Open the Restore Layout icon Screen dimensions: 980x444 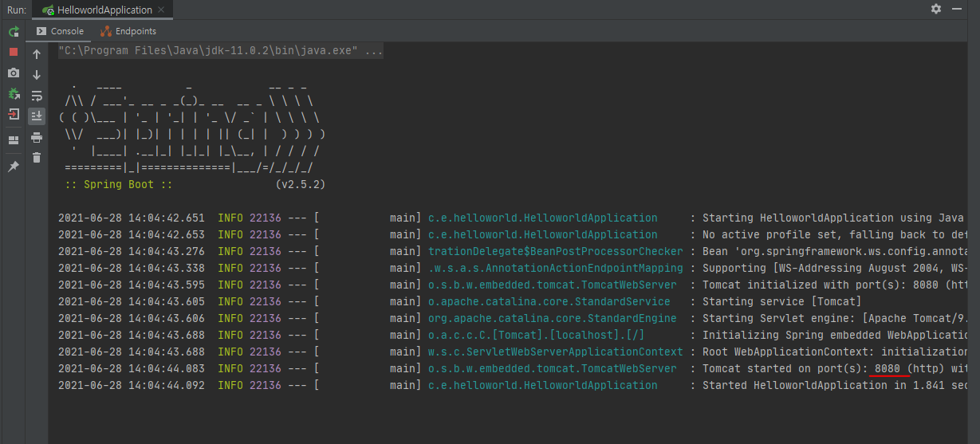coord(14,140)
